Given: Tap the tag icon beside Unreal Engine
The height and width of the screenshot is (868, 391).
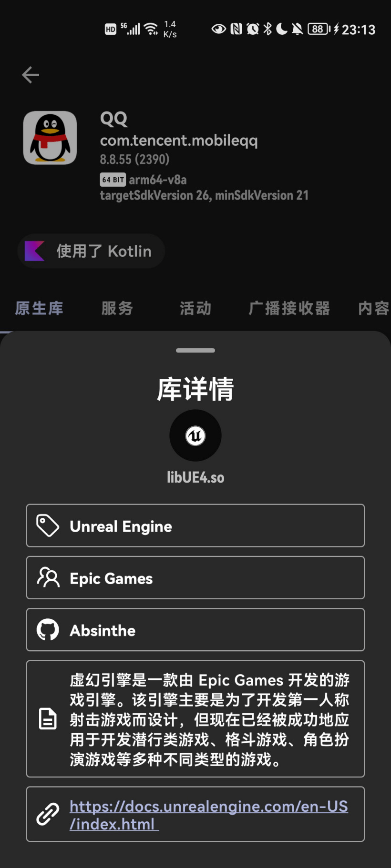Looking at the screenshot, I should [x=48, y=525].
